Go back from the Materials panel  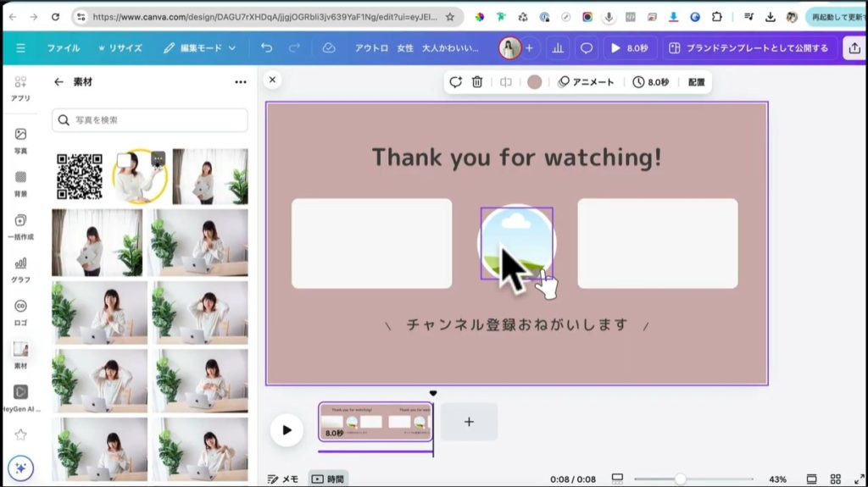tap(58, 82)
